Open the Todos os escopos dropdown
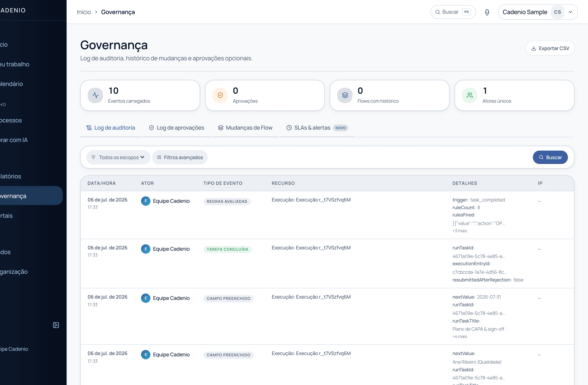Image resolution: width=588 pixels, height=385 pixels. pos(118,157)
